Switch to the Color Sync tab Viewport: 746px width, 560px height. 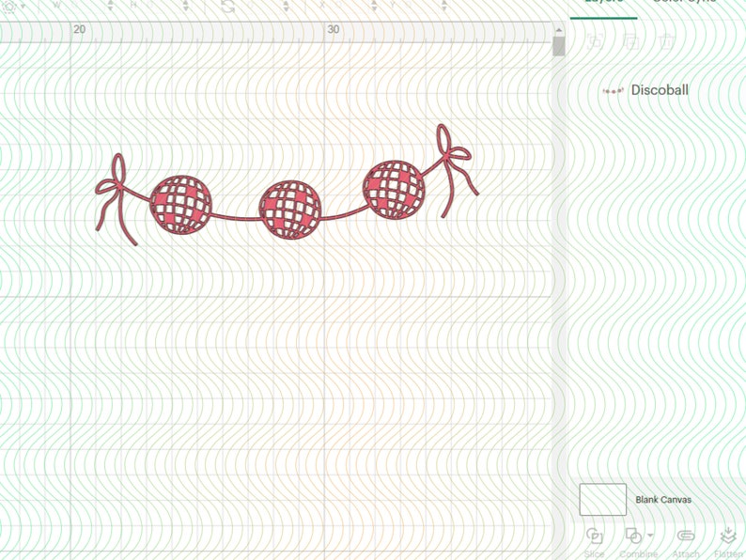[684, 2]
